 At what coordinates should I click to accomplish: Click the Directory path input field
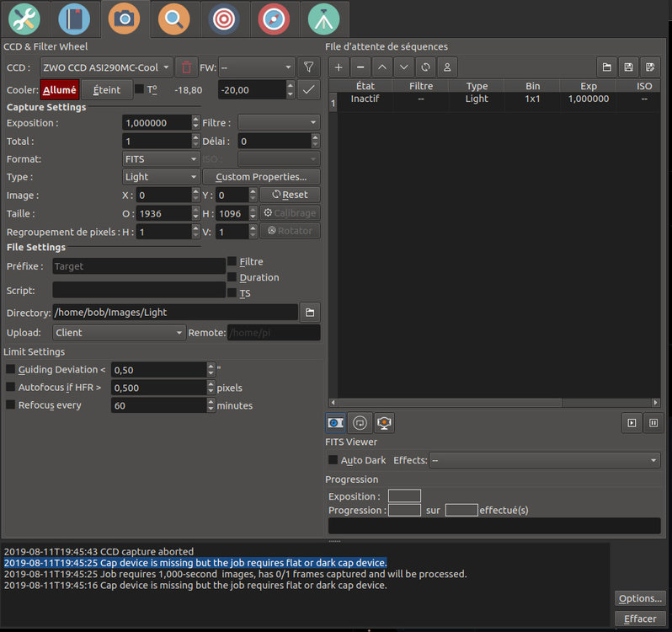point(175,312)
